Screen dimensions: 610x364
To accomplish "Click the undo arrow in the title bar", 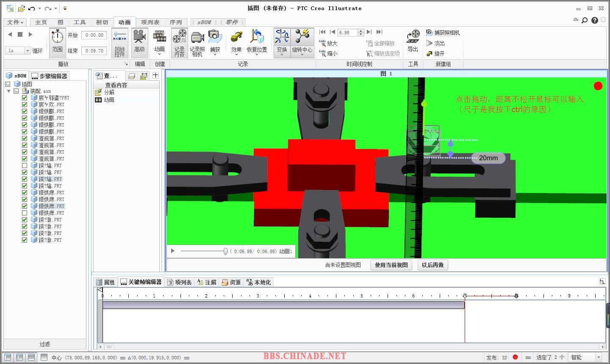I will 31,8.
